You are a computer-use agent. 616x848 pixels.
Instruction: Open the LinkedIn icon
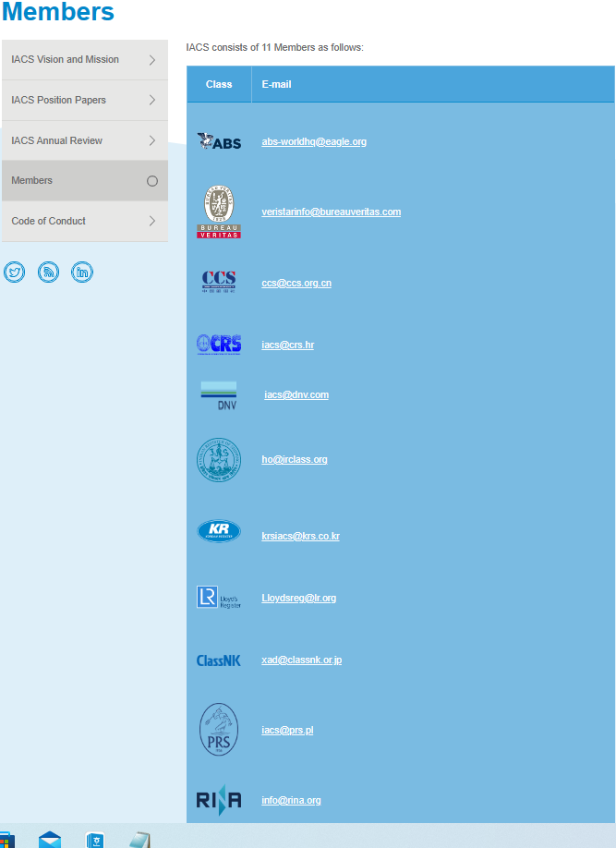click(82, 272)
